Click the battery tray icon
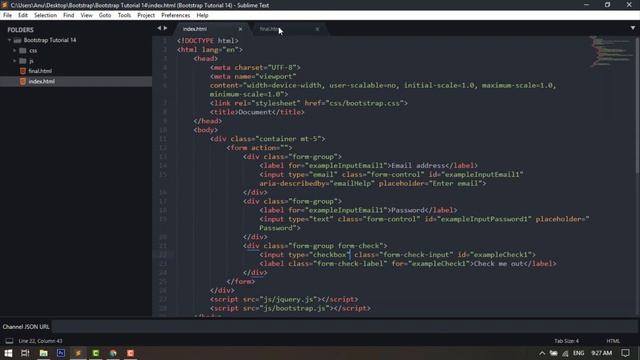The image size is (640, 360). pyautogui.click(x=553, y=353)
